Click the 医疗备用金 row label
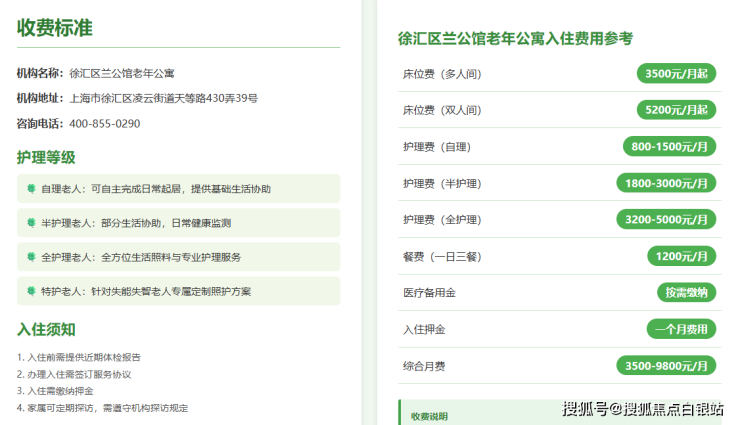 coord(429,293)
